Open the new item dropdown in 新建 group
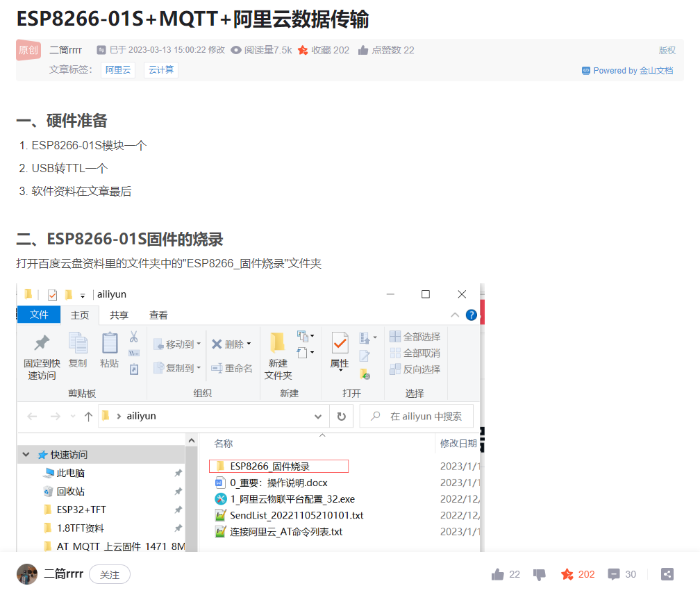The image size is (700, 595). click(306, 335)
